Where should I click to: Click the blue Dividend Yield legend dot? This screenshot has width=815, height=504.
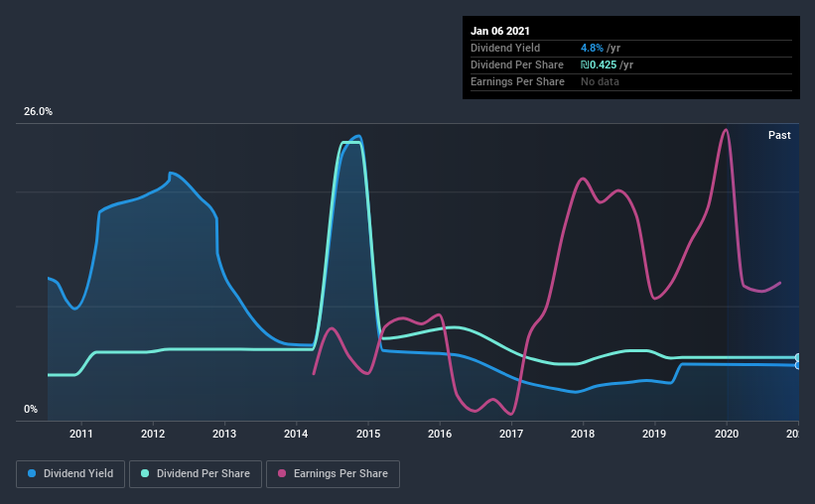point(32,473)
